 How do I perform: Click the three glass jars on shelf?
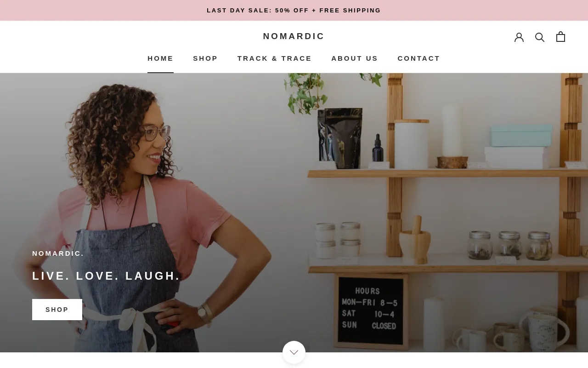point(510,245)
